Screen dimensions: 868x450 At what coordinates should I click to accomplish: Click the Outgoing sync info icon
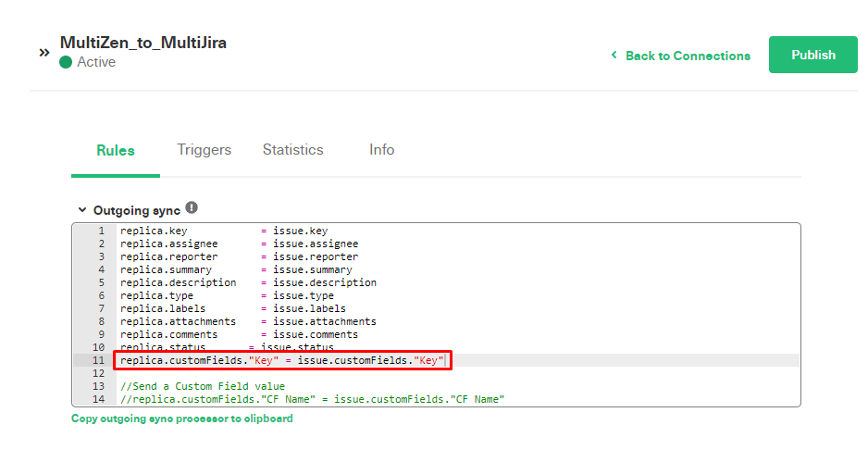[x=192, y=207]
